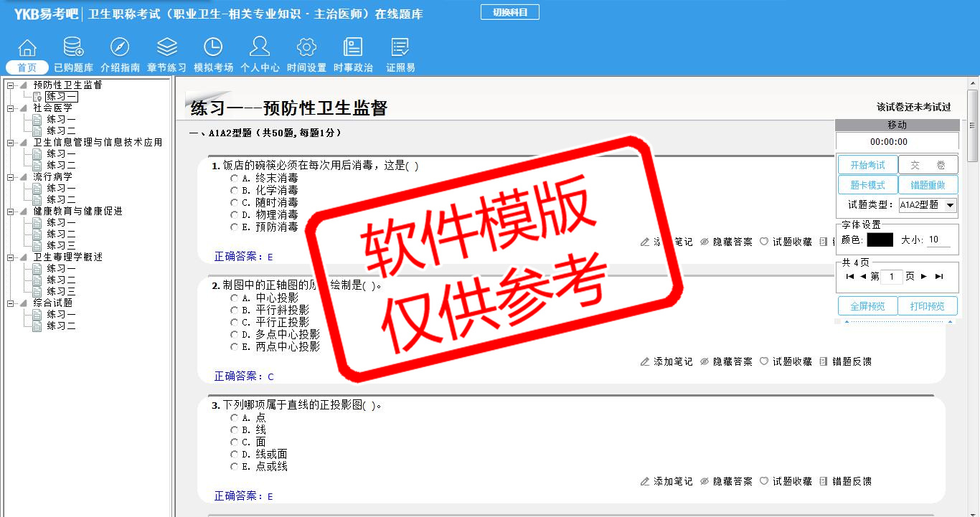
Task: Collapse the 社会医学 tree node
Action: pos(10,108)
